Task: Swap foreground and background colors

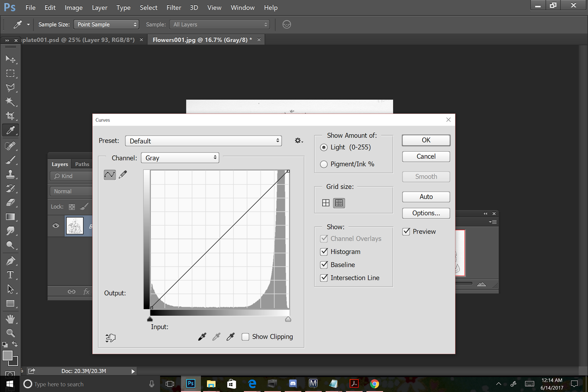Action: tap(15, 344)
